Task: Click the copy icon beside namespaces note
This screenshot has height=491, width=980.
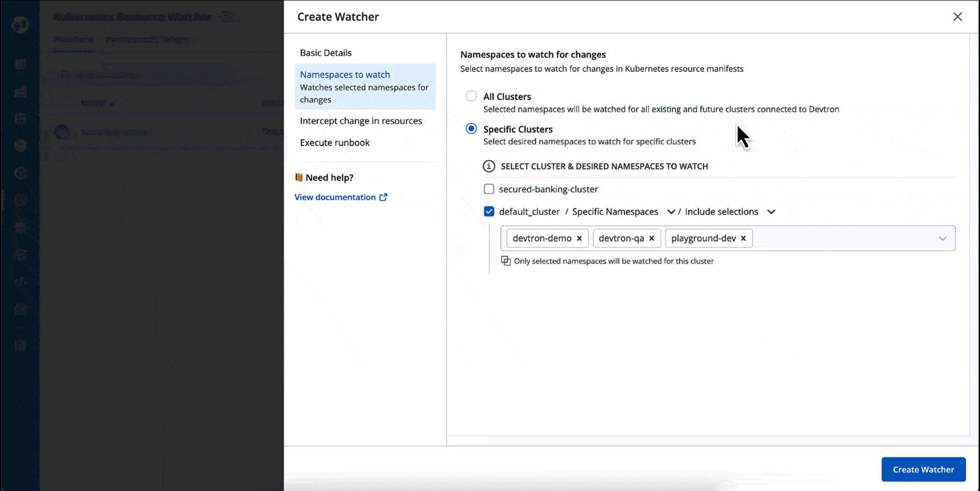Action: 506,261
